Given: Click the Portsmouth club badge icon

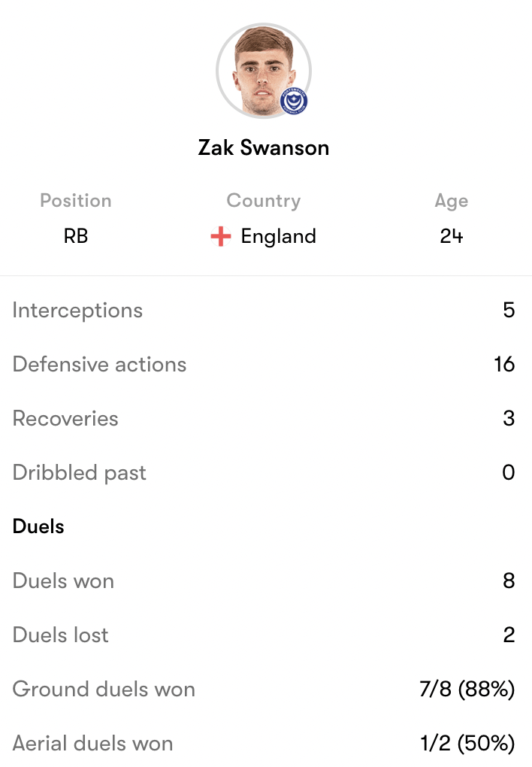Looking at the screenshot, I should (293, 102).
